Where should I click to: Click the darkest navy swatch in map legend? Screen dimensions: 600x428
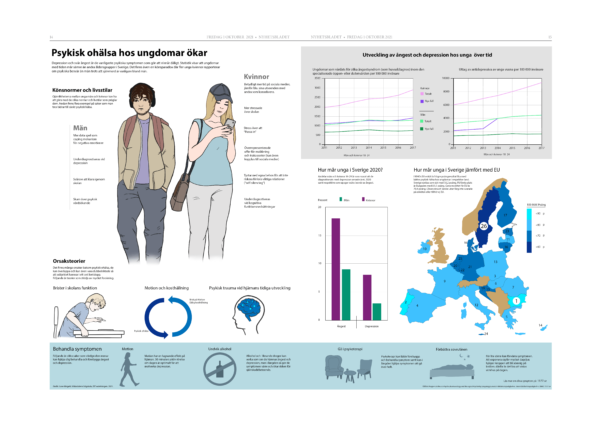coord(529,247)
